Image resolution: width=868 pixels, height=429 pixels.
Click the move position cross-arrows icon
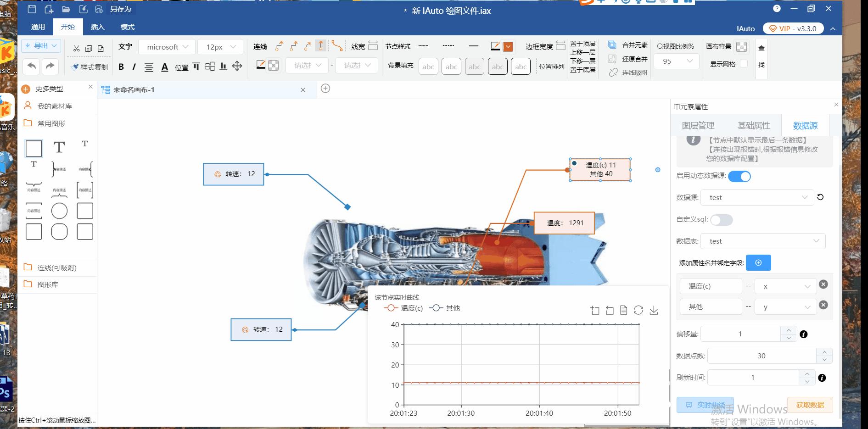tap(237, 66)
